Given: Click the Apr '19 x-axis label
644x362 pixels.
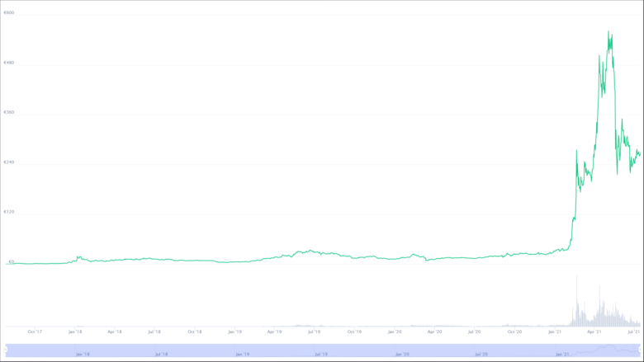Looking at the screenshot, I should (274, 331).
